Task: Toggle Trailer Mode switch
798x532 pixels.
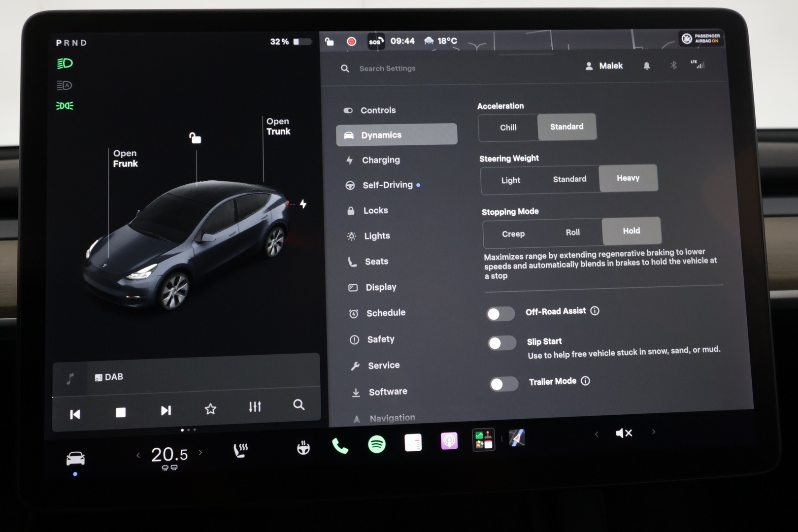Action: tap(504, 384)
